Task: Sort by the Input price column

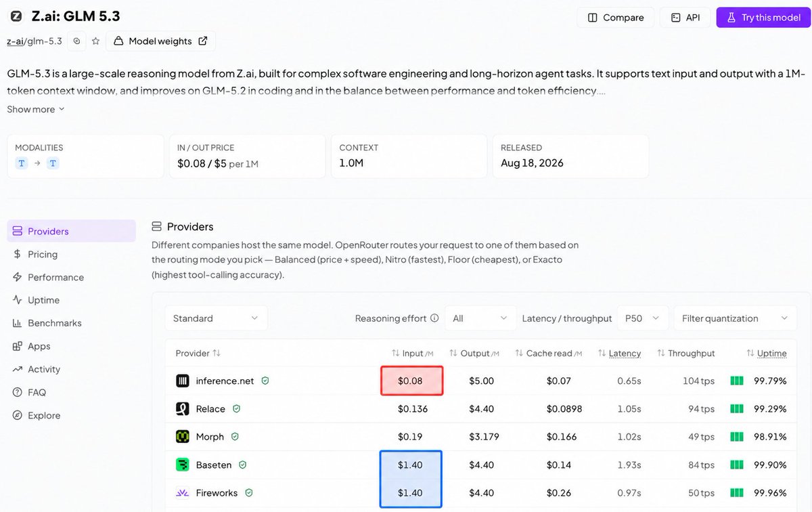Action: click(x=411, y=353)
